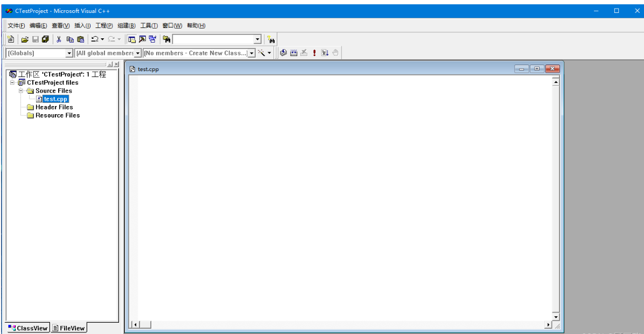Click the Save floppy disk icon
The width and height of the screenshot is (644, 334).
pyautogui.click(x=36, y=39)
